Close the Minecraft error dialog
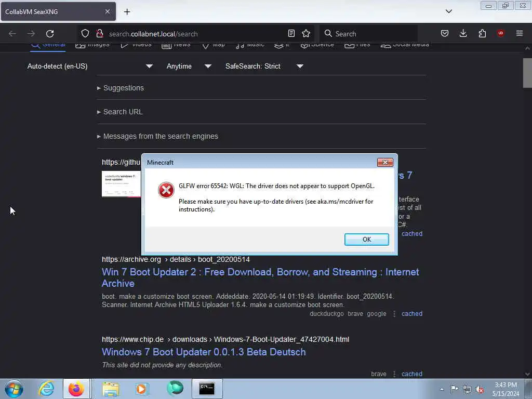The height and width of the screenshot is (399, 532). [x=385, y=162]
